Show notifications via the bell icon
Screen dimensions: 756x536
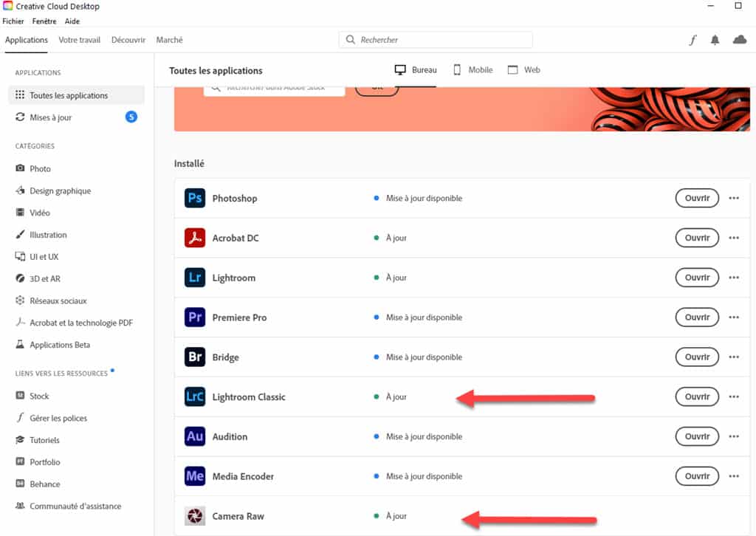click(715, 40)
